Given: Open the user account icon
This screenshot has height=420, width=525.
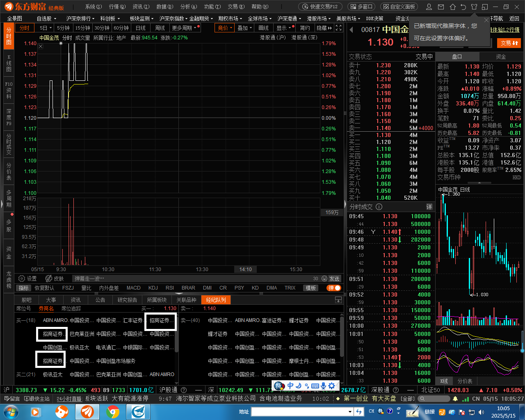Looking at the screenshot, I should click(x=429, y=7).
